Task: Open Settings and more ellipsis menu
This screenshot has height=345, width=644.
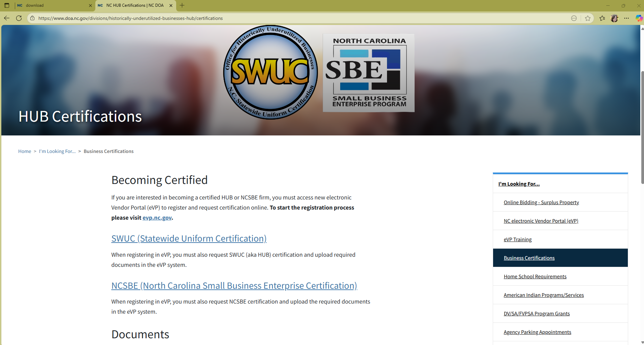Action: click(626, 18)
